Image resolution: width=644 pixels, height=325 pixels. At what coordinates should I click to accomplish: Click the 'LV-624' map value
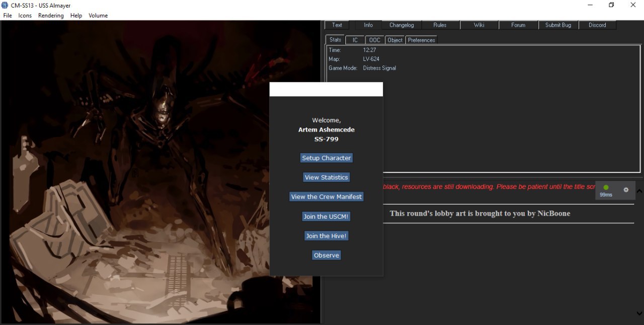[x=371, y=59]
